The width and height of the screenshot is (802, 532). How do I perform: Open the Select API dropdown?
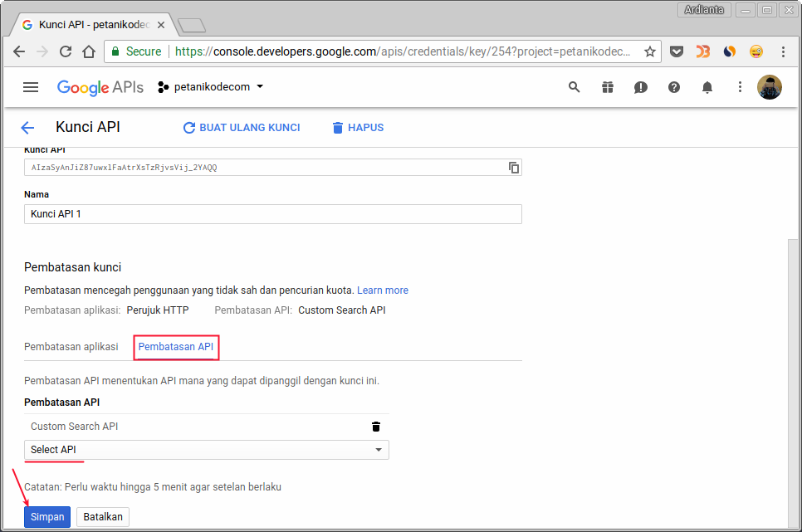(206, 449)
